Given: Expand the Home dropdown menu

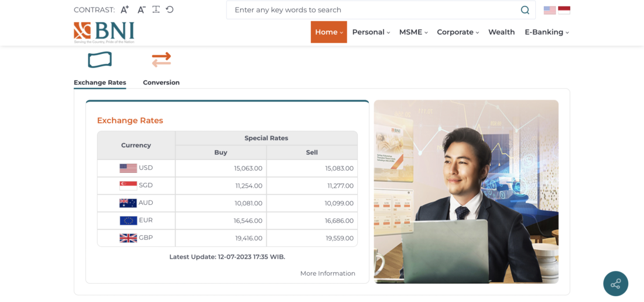Looking at the screenshot, I should [328, 32].
